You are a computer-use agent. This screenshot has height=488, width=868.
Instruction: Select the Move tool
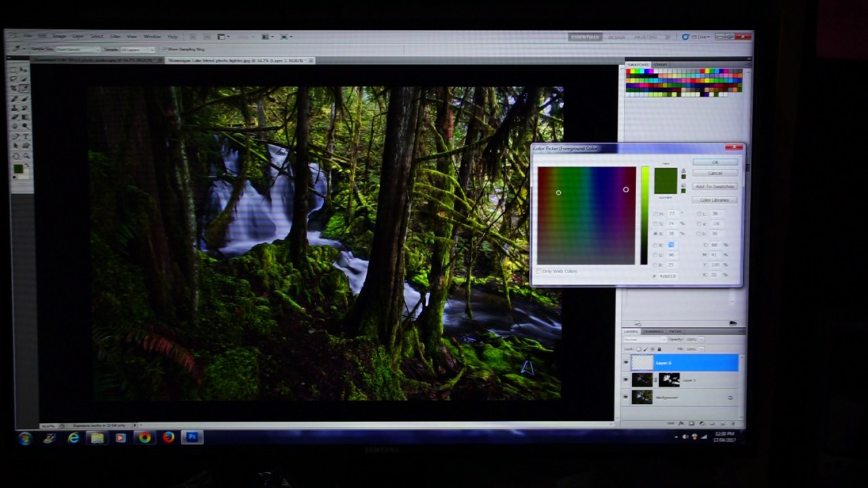click(25, 69)
